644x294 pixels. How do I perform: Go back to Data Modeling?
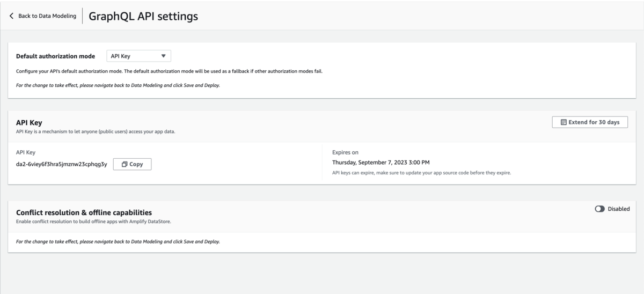click(x=43, y=16)
